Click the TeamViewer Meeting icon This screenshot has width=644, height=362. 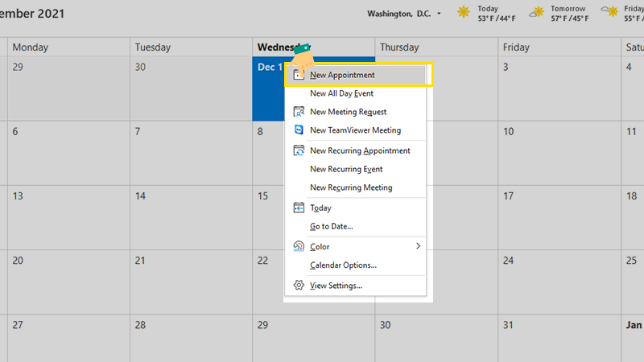pyautogui.click(x=299, y=130)
